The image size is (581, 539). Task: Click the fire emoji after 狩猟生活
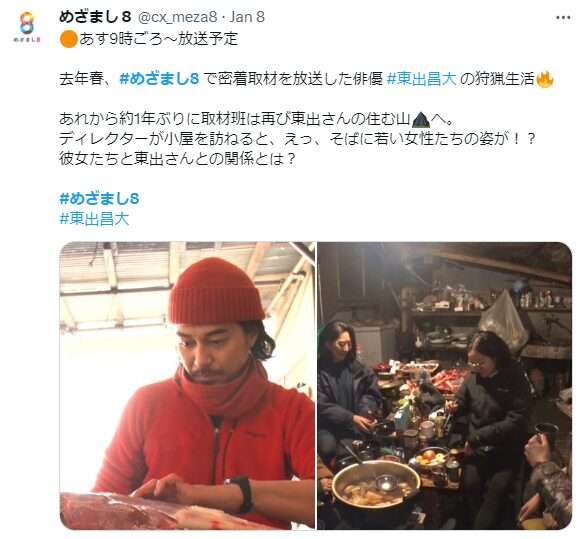pos(544,79)
